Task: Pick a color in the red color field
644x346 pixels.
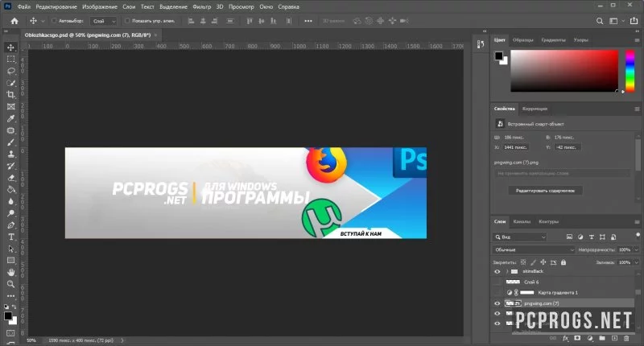Action: point(564,71)
